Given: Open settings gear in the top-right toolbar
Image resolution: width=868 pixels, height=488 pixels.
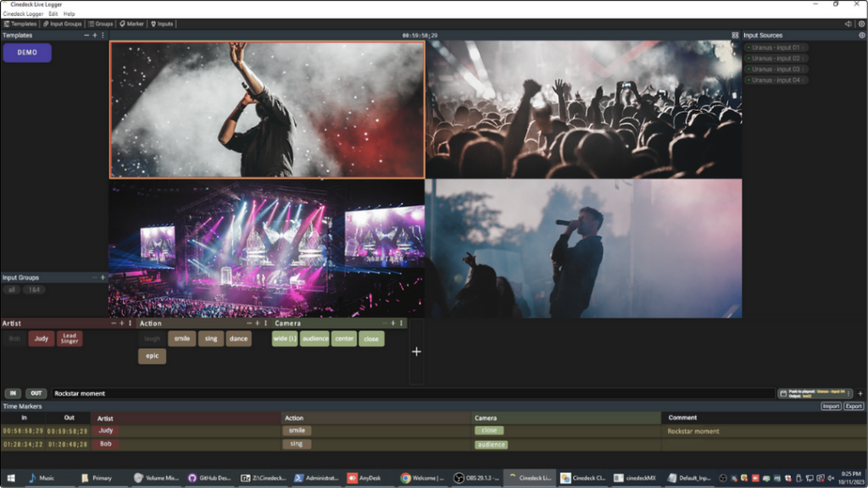Looking at the screenshot, I should (x=861, y=24).
